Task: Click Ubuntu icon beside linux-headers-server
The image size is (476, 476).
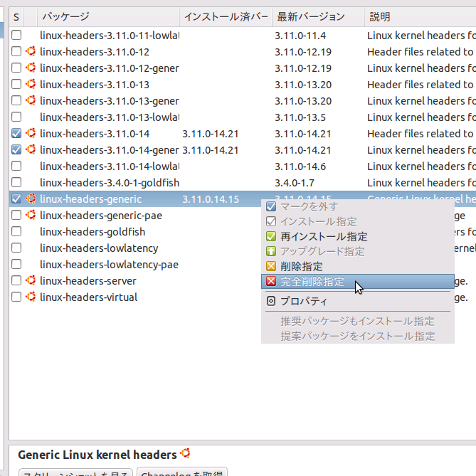Action: click(x=31, y=280)
